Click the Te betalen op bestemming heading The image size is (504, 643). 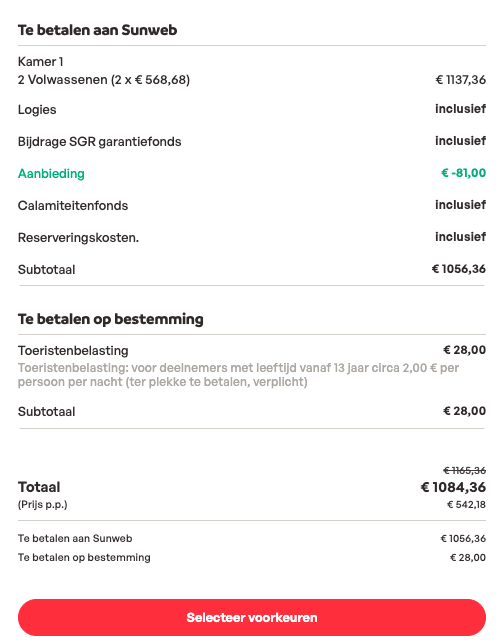(111, 319)
